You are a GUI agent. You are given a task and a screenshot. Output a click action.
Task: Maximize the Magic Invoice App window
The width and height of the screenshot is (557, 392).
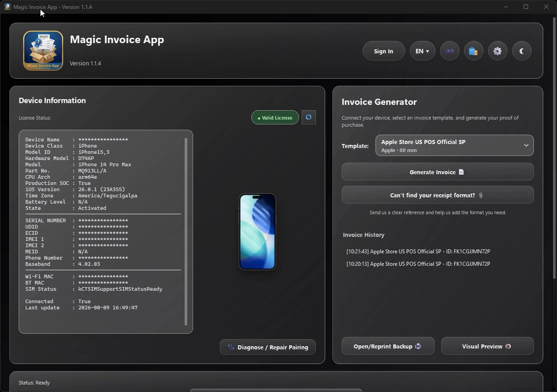[x=526, y=7]
